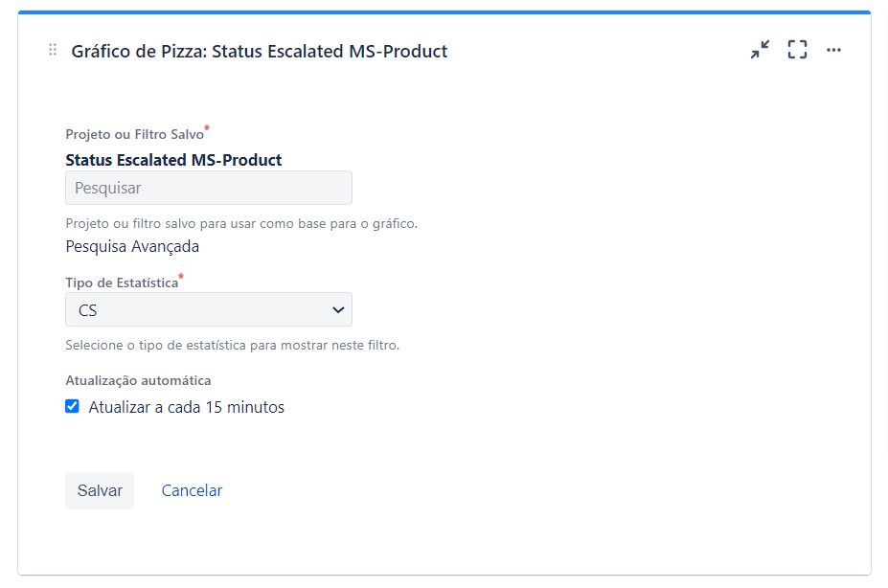Discard changes with the Cancelar link
888x588 pixels.
tap(192, 490)
